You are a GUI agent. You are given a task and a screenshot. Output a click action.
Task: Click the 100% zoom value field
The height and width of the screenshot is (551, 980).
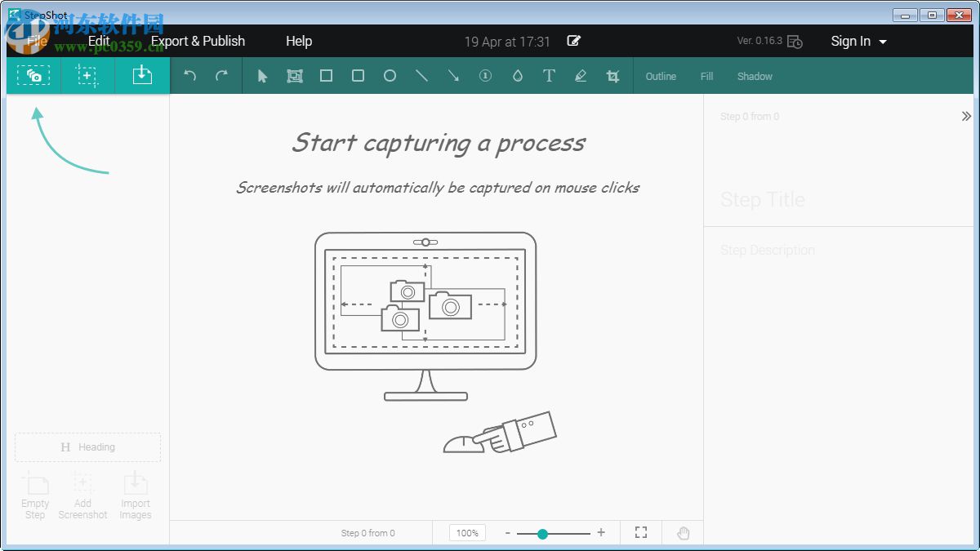pos(467,532)
